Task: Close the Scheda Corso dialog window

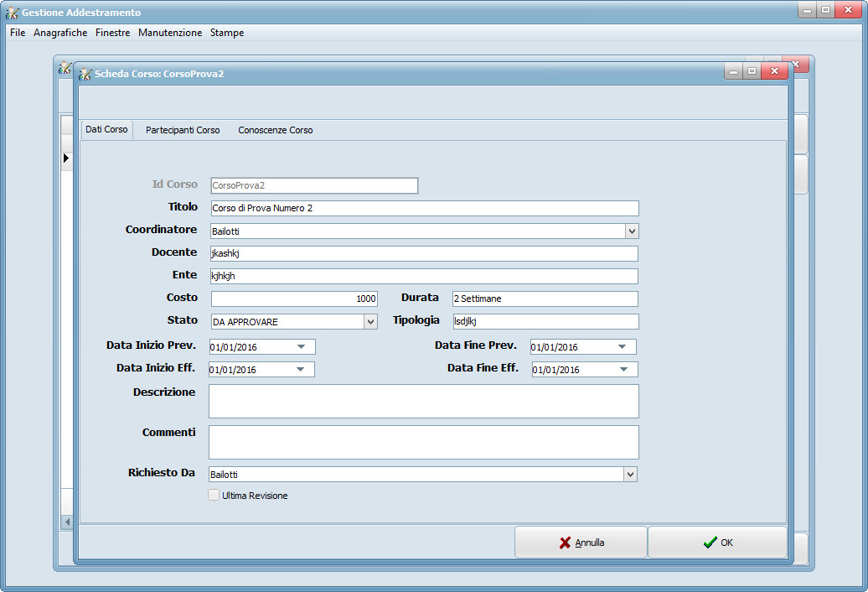Action: click(x=774, y=72)
